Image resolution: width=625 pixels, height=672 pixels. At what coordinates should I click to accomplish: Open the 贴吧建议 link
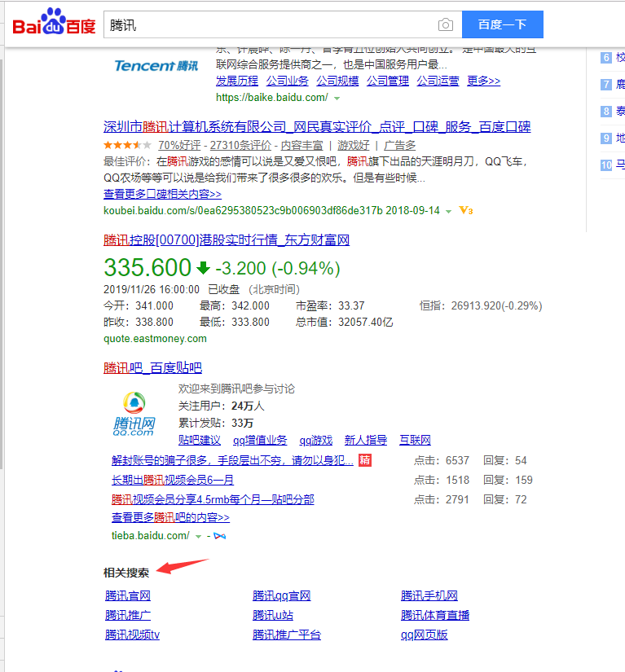click(200, 440)
